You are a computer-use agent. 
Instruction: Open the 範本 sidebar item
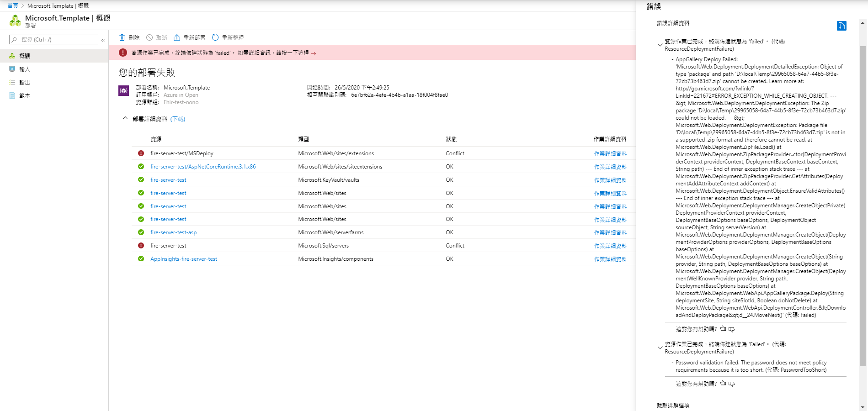[x=54, y=96]
